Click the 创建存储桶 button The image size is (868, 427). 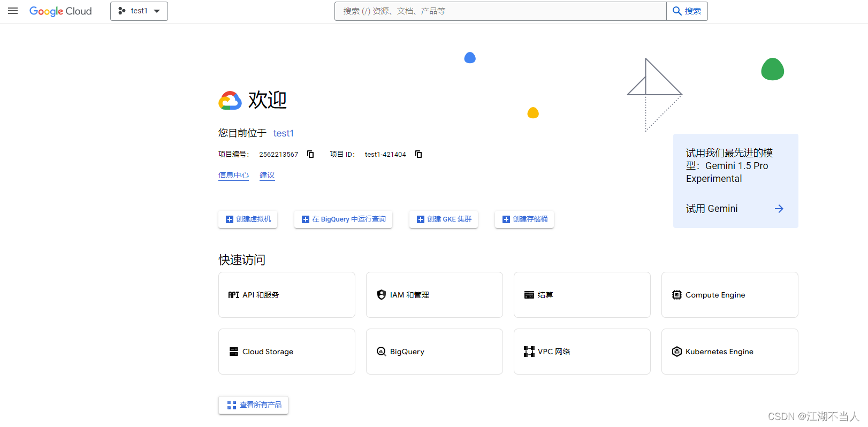click(524, 219)
